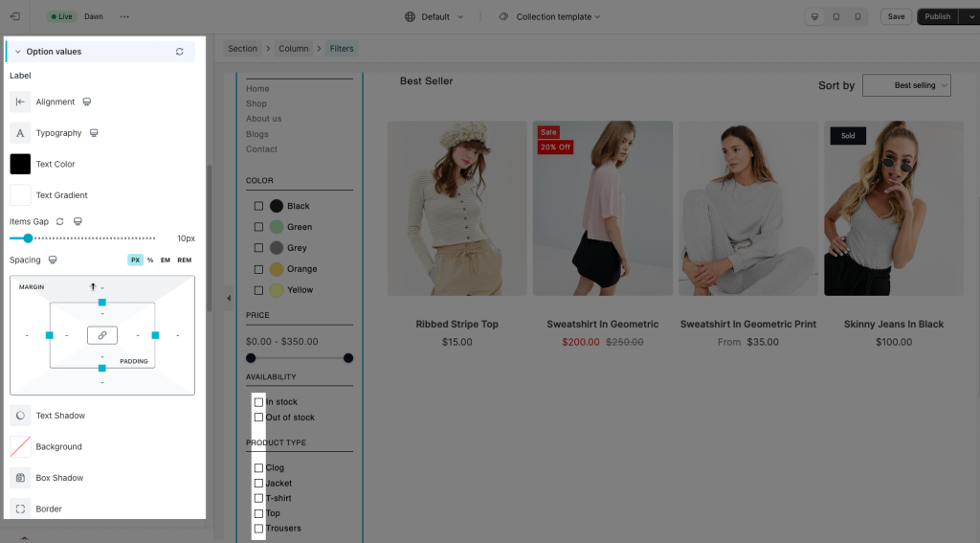Click the About us menu link
Image resolution: width=980 pixels, height=543 pixels.
[x=264, y=119]
